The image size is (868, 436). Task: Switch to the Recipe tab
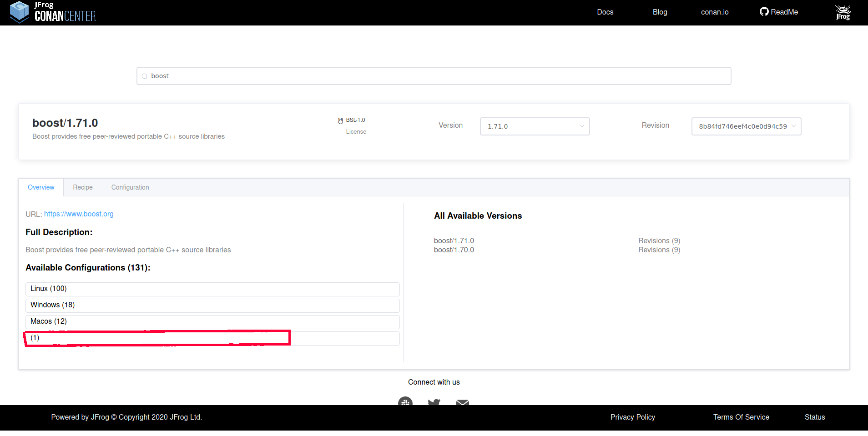pos(83,187)
